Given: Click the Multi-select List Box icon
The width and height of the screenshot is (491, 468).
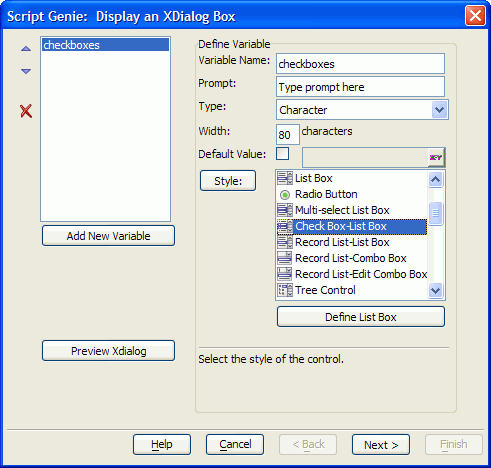Looking at the screenshot, I should (285, 210).
